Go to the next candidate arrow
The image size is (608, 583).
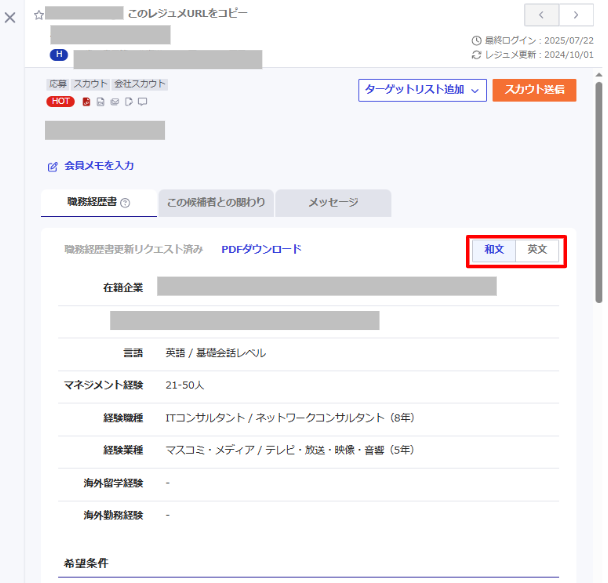576,15
